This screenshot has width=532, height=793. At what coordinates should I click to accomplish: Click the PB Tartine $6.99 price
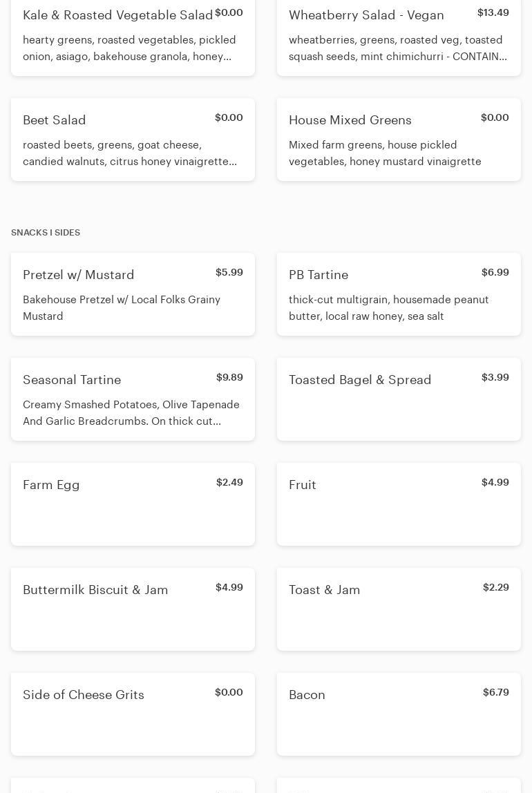495,272
